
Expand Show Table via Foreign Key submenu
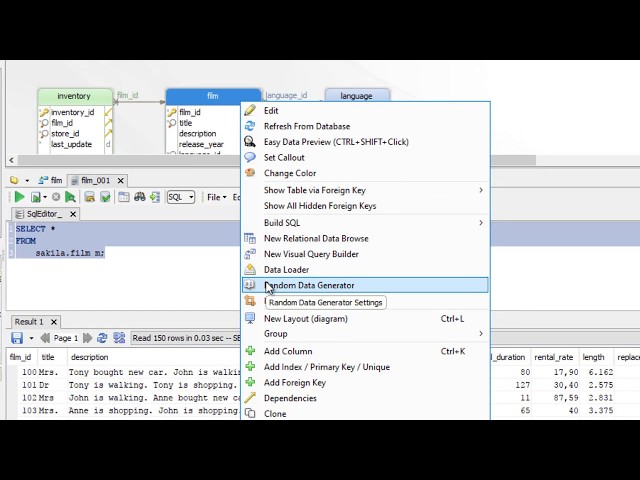tap(365, 190)
